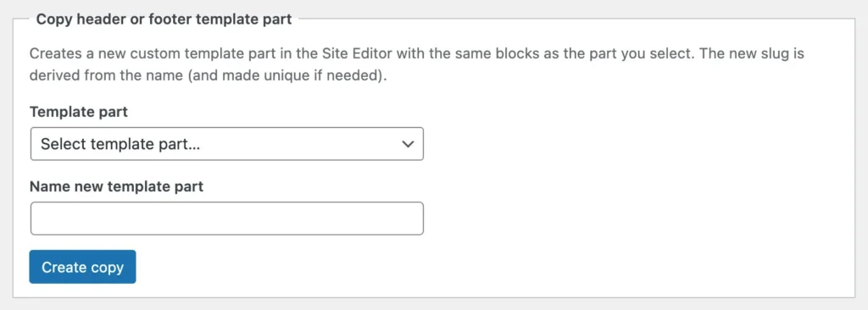The image size is (868, 310).
Task: Select the "Copy header or footer template part" legend
Action: (164, 19)
